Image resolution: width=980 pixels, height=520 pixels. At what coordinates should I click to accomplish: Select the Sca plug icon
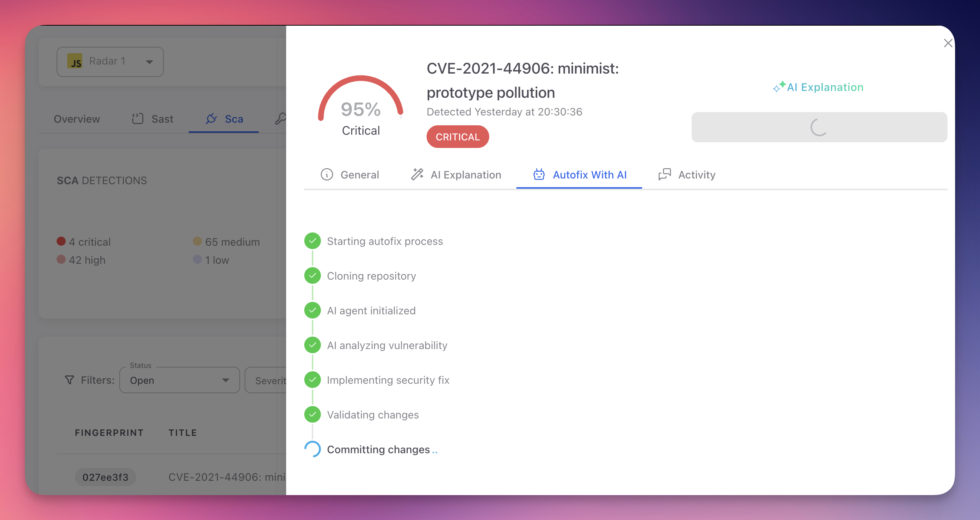pos(212,119)
